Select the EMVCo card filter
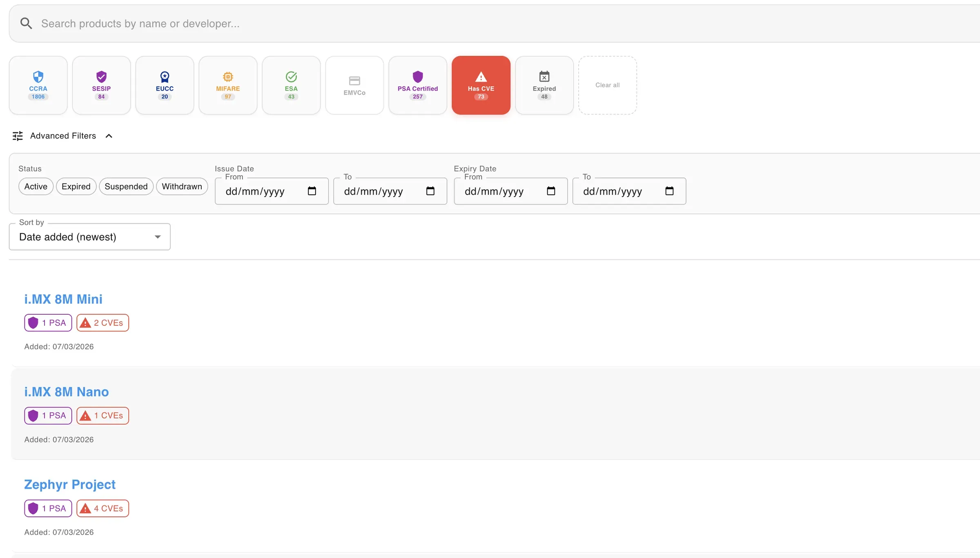The height and width of the screenshot is (558, 980). click(354, 85)
